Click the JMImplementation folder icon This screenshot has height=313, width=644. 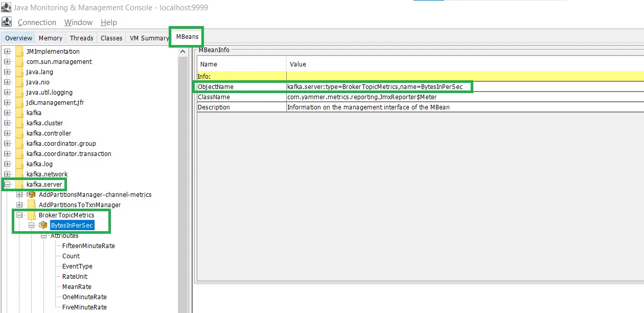(19, 52)
